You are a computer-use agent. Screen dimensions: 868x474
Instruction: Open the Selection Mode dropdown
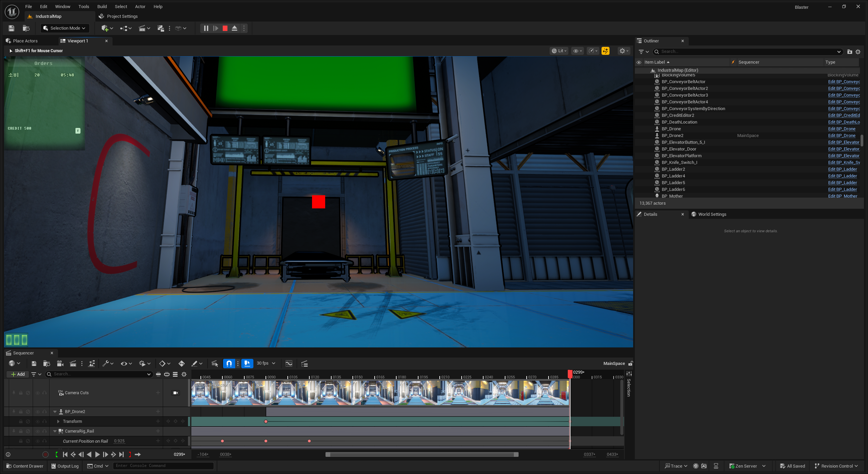[65, 28]
